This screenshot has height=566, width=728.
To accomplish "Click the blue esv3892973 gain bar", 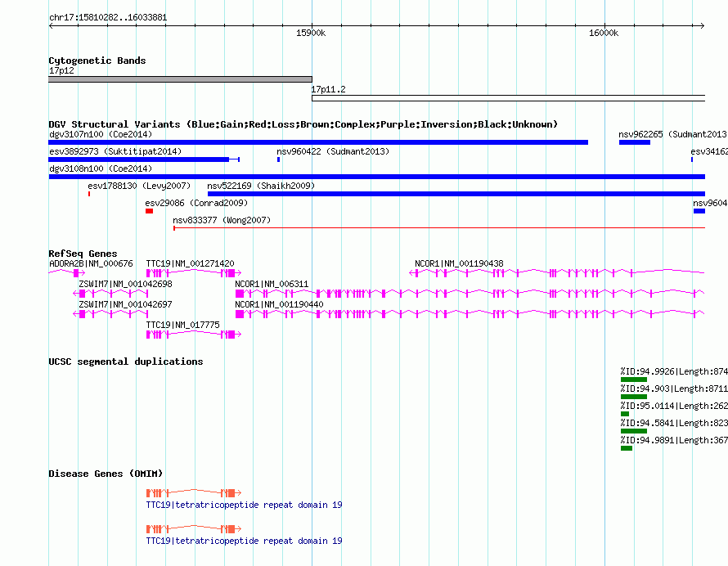I will [x=144, y=159].
